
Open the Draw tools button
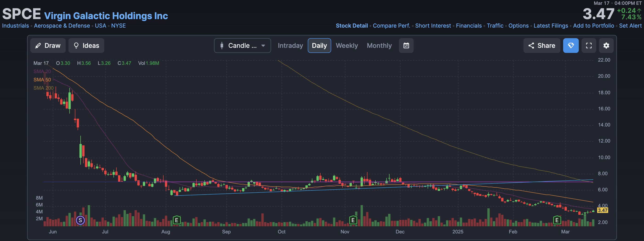(48, 46)
